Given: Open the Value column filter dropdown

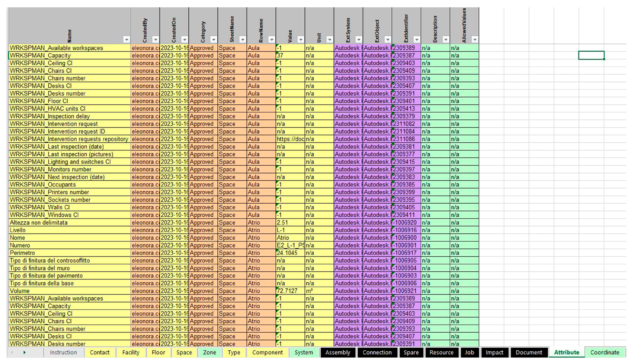Looking at the screenshot, I should (300, 39).
